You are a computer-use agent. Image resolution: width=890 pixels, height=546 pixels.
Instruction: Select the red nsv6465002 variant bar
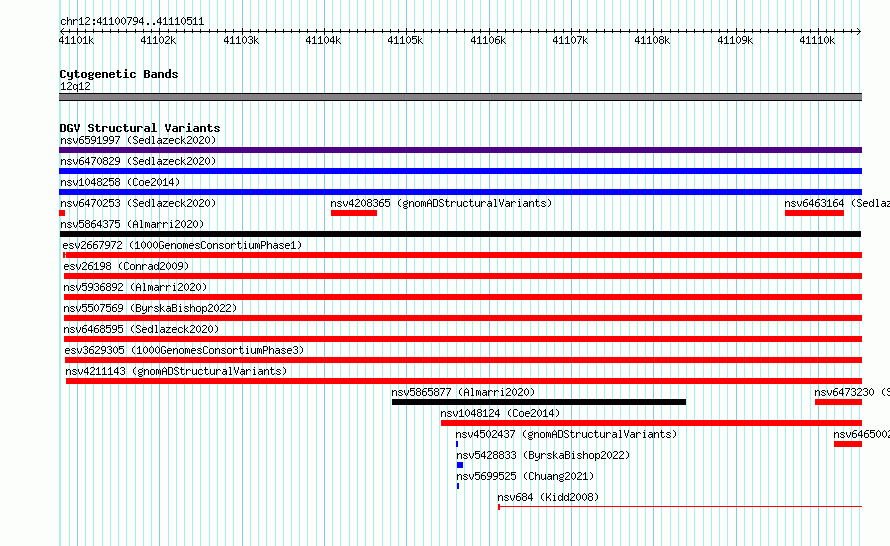coord(848,444)
